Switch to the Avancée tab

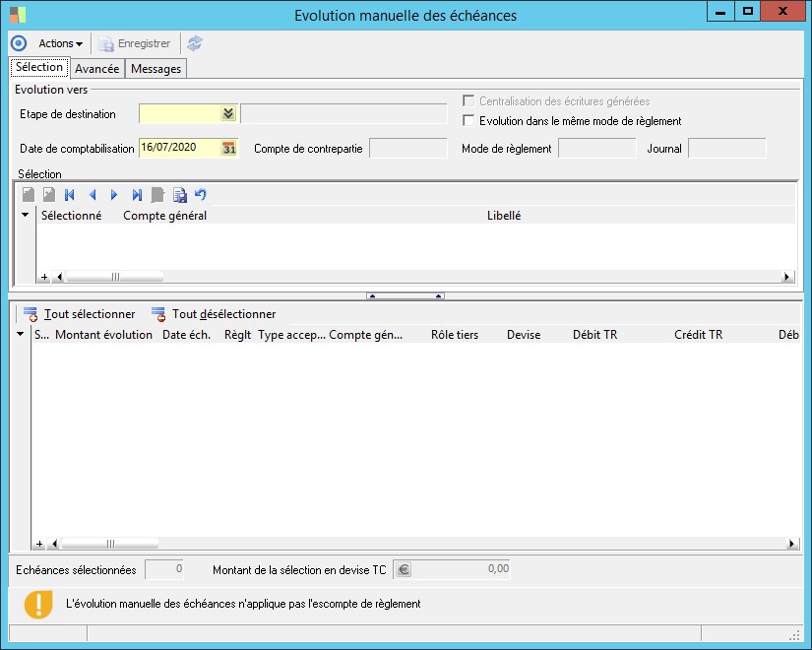[x=96, y=69]
